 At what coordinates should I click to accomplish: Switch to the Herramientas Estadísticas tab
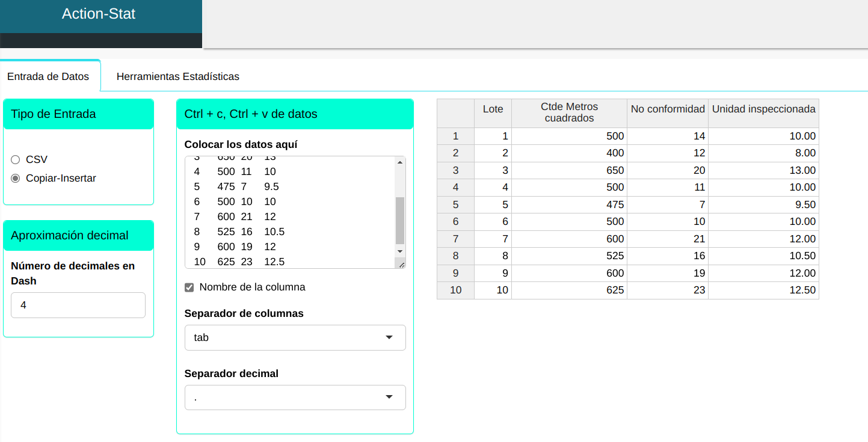point(177,77)
